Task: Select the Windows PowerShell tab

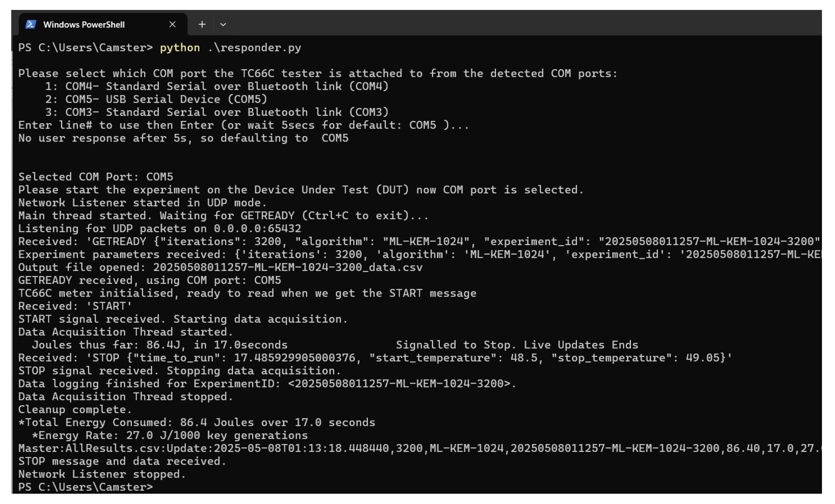Action: tap(84, 24)
